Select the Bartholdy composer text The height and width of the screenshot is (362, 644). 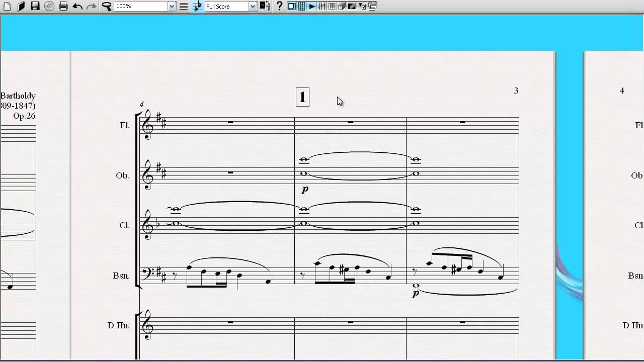pyautogui.click(x=18, y=96)
